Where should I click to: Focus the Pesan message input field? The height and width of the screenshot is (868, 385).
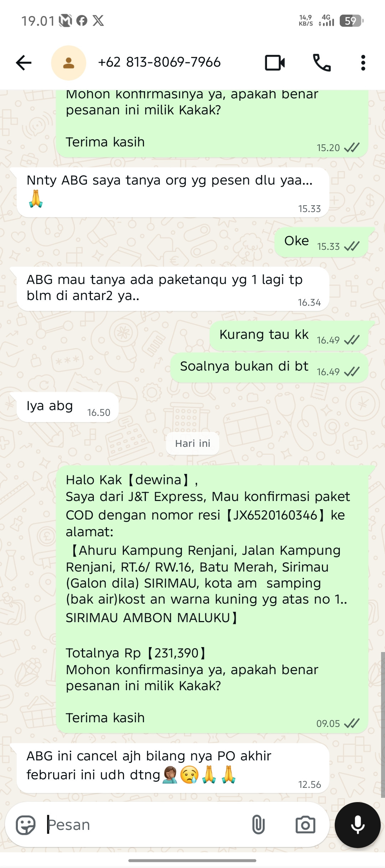pos(146,825)
